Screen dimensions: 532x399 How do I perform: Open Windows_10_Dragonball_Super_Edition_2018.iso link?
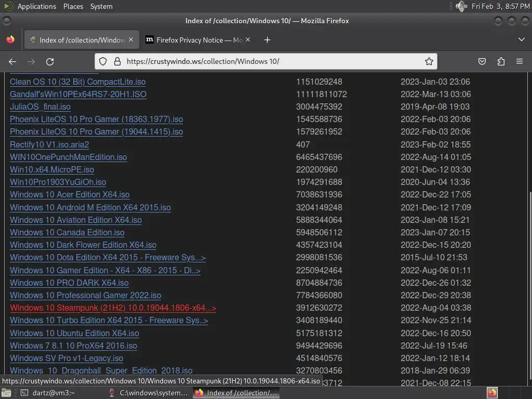pos(101,371)
